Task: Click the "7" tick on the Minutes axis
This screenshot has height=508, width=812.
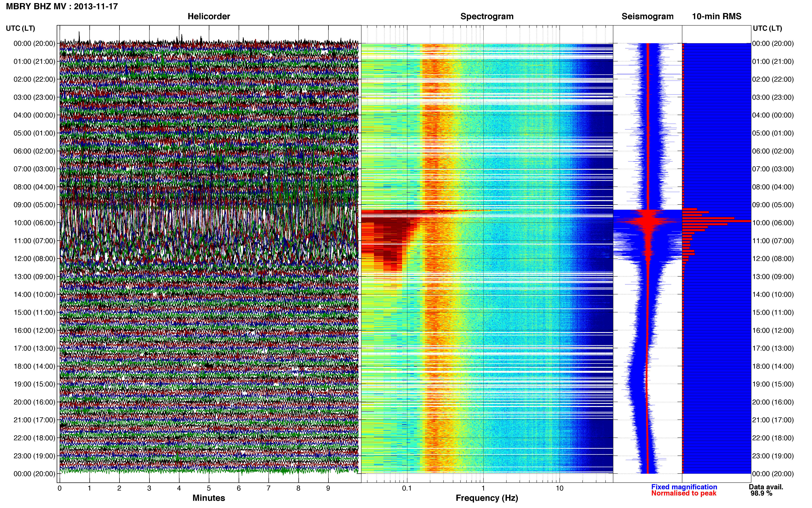Action: point(269,488)
